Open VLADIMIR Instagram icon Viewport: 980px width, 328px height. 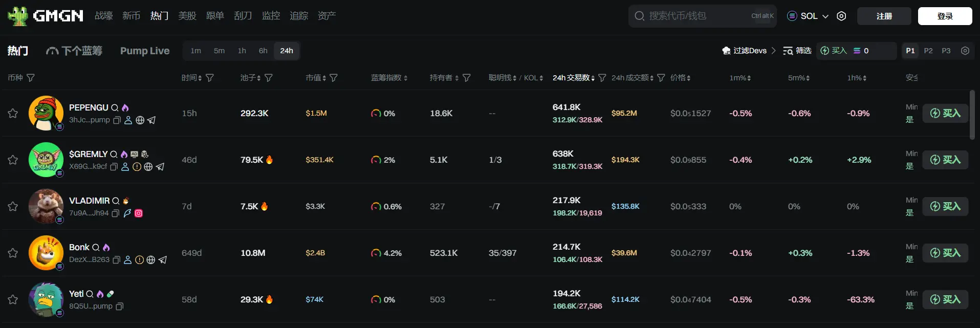click(138, 213)
